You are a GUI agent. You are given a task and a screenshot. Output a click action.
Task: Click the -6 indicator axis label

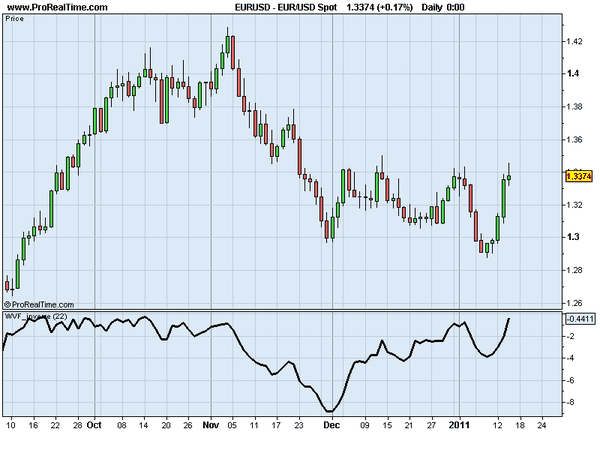(571, 380)
